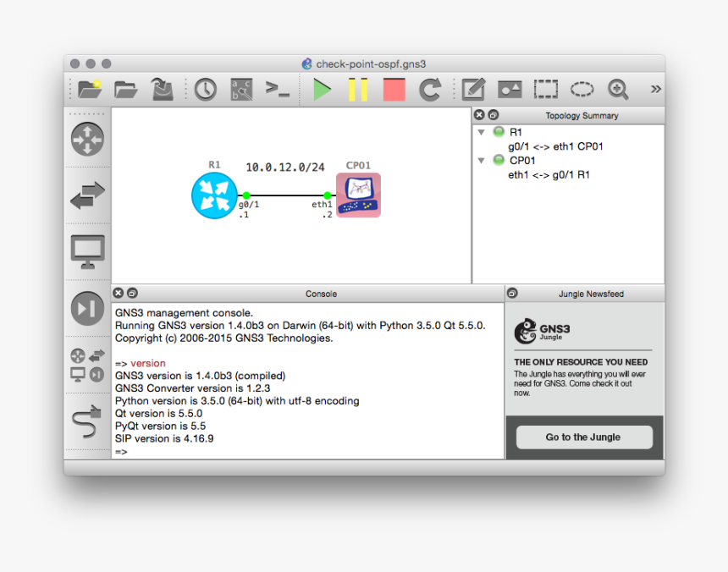Expand the toolbar overflow chevron
The width and height of the screenshot is (728, 572).
[x=655, y=89]
